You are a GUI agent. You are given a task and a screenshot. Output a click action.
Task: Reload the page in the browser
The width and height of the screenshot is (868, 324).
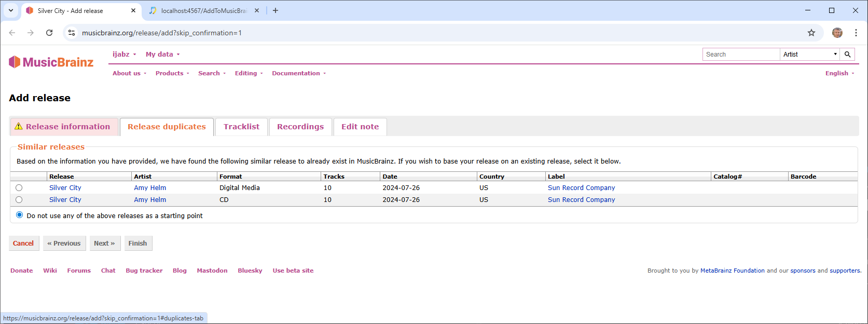tap(49, 33)
